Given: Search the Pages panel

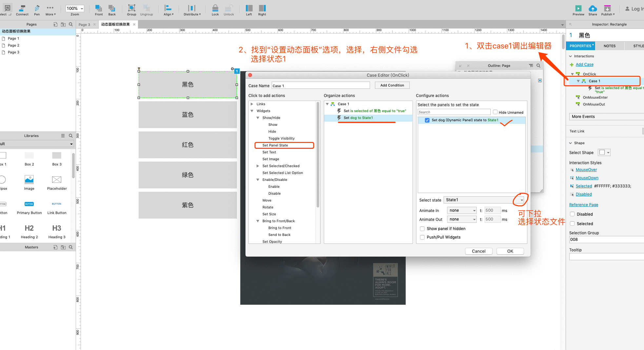Looking at the screenshot, I should 71,24.
